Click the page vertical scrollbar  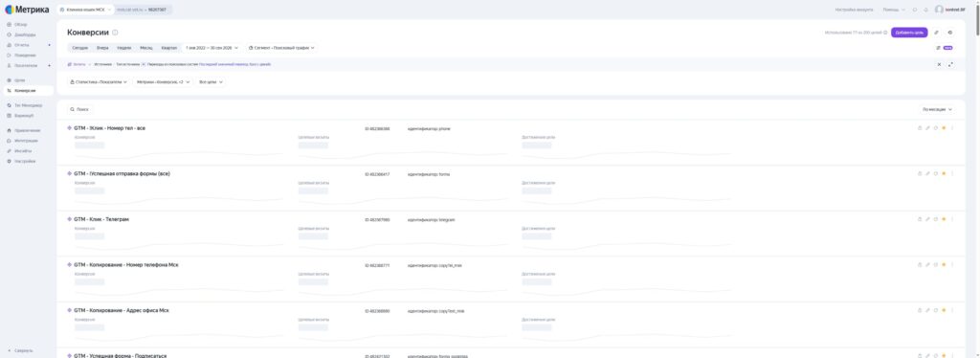coord(977,19)
